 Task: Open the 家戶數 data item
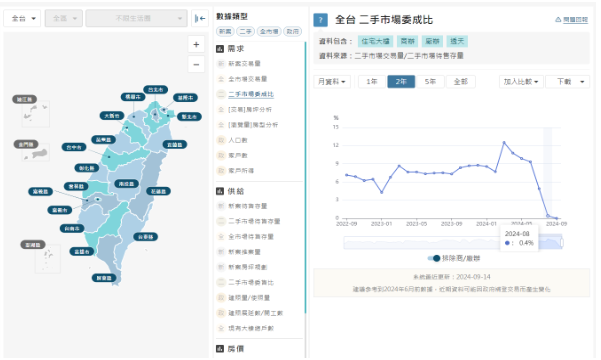238,155
